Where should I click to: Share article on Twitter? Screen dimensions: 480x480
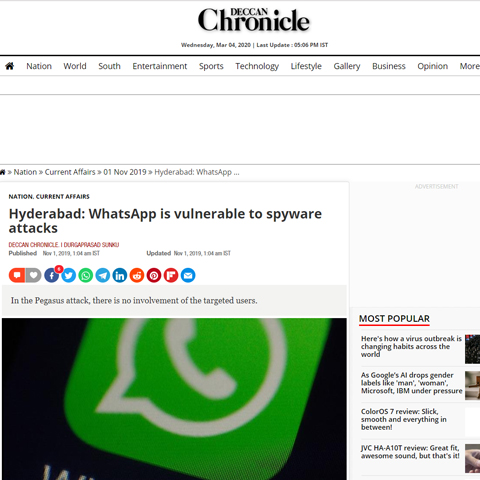(69, 275)
